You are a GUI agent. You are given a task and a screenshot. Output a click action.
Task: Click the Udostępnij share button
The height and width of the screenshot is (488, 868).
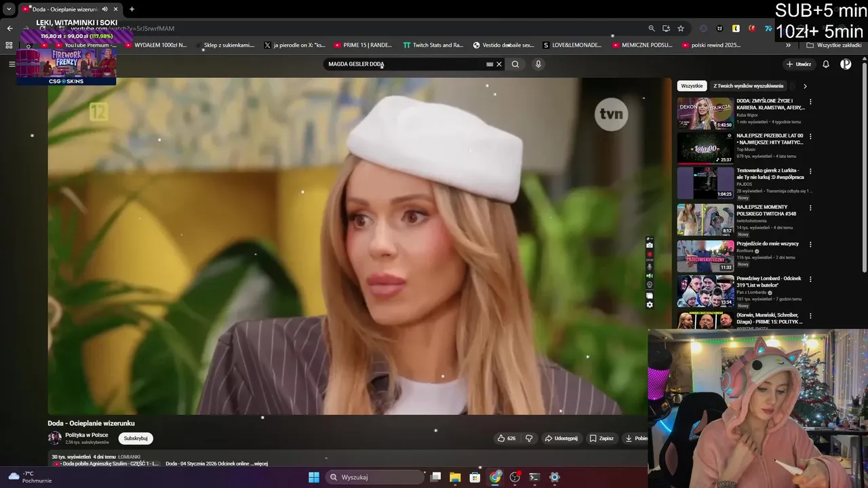click(x=561, y=439)
